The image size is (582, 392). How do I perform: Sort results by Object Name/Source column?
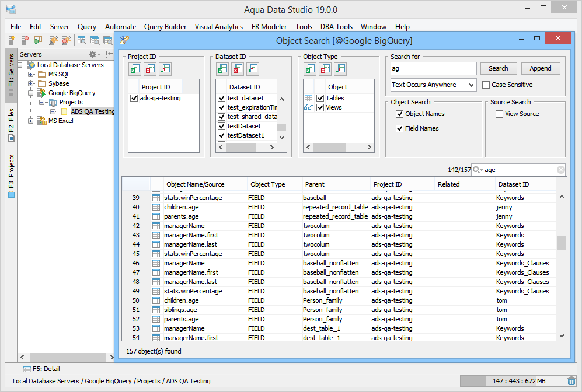tap(205, 184)
